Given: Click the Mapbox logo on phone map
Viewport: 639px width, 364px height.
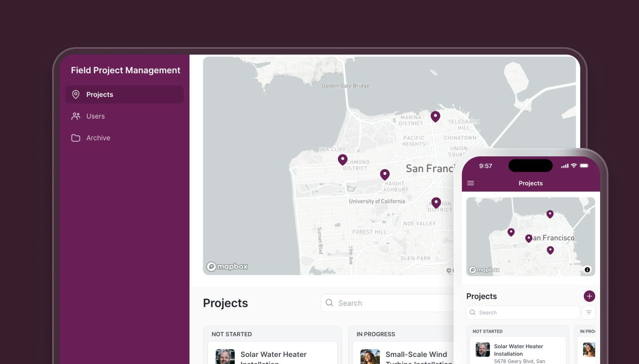Looking at the screenshot, I should [x=484, y=270].
